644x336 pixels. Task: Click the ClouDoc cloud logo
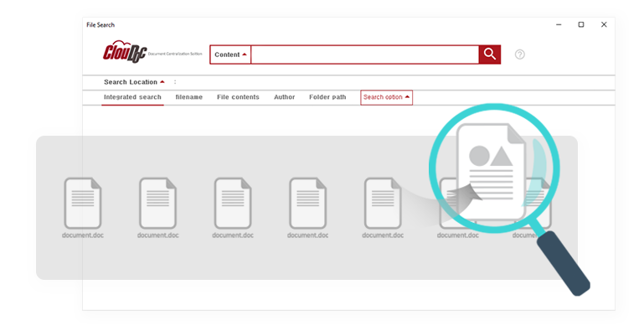pyautogui.click(x=125, y=54)
